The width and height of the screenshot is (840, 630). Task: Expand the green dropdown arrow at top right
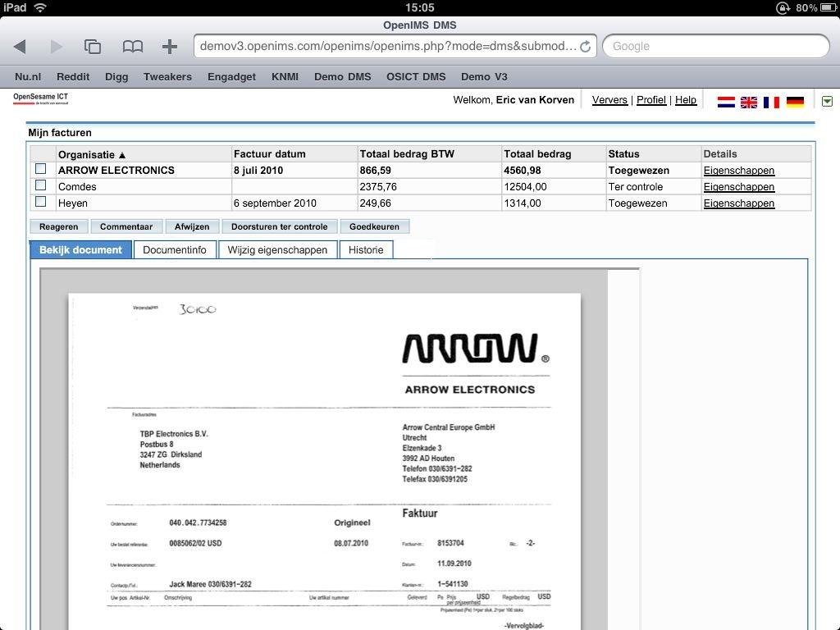pos(827,101)
